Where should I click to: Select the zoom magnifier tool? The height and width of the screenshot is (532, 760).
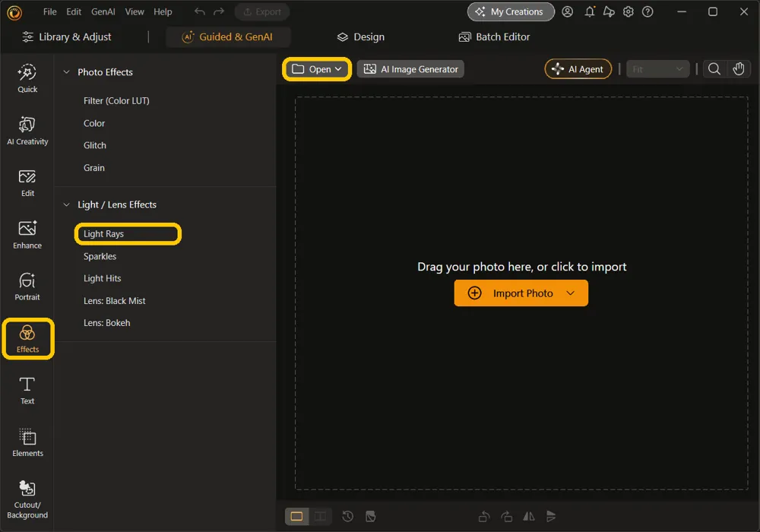714,69
